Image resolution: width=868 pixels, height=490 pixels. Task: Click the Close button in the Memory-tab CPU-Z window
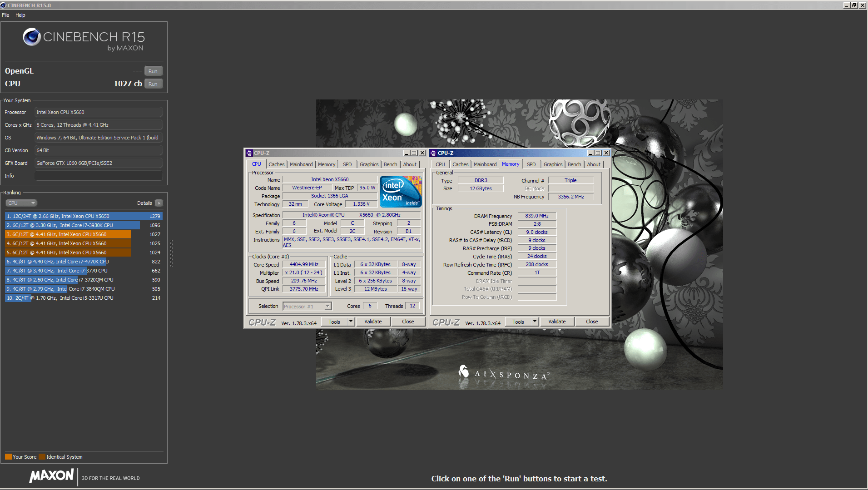click(x=592, y=322)
